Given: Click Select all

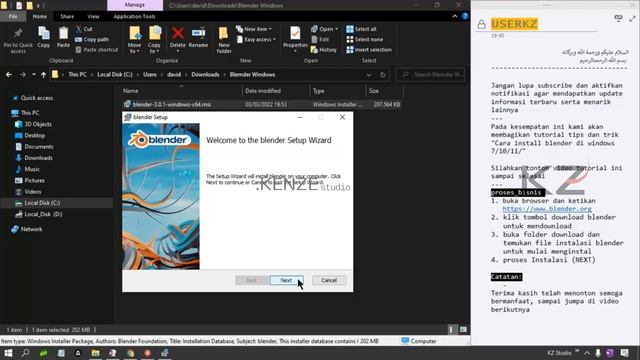Looking at the screenshot, I should pos(361,29).
